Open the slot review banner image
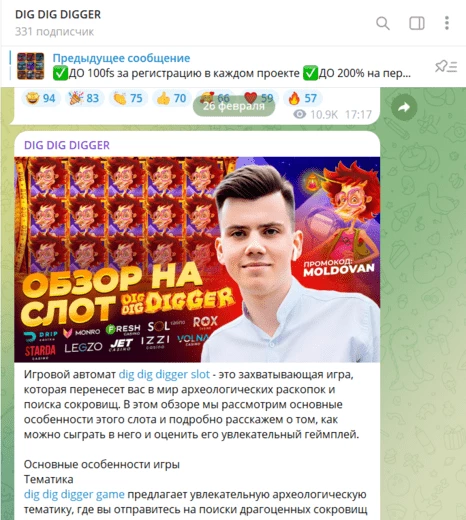This screenshot has width=466, height=520. [197, 259]
